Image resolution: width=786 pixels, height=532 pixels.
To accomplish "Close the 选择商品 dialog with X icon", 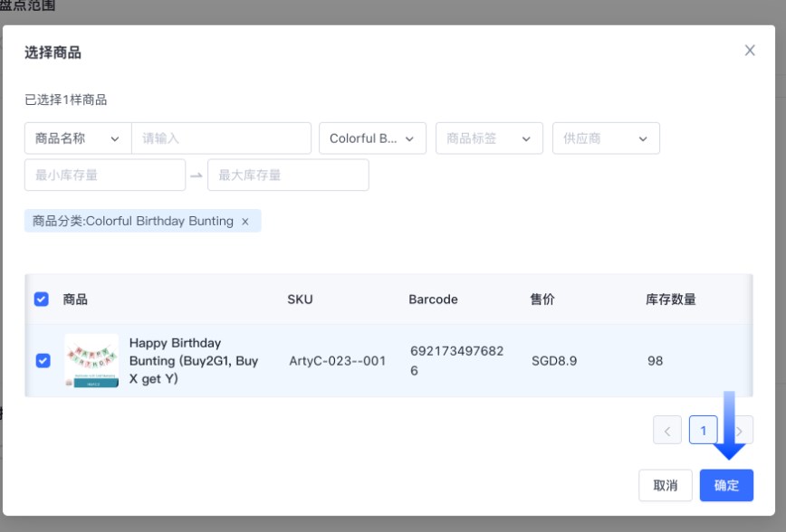I will click(750, 51).
